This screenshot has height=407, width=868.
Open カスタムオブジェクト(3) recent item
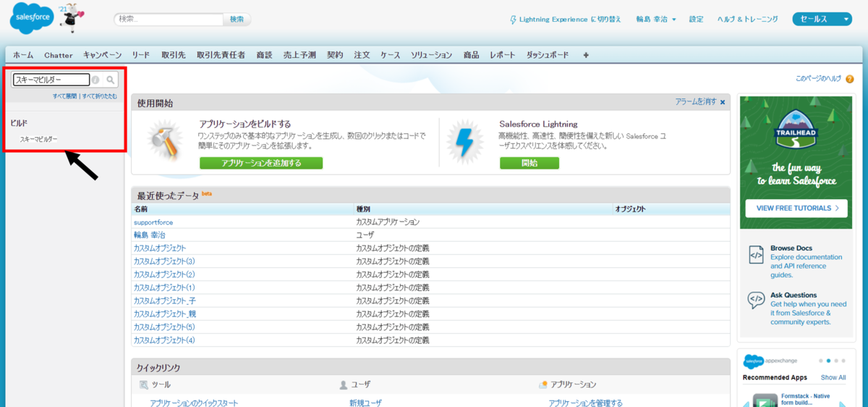pyautogui.click(x=165, y=261)
